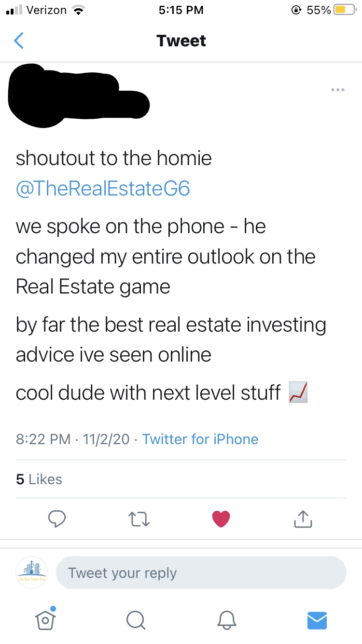This screenshot has height=644, width=362.
Task: Tap the battery indicator in status bar
Action: click(x=345, y=10)
